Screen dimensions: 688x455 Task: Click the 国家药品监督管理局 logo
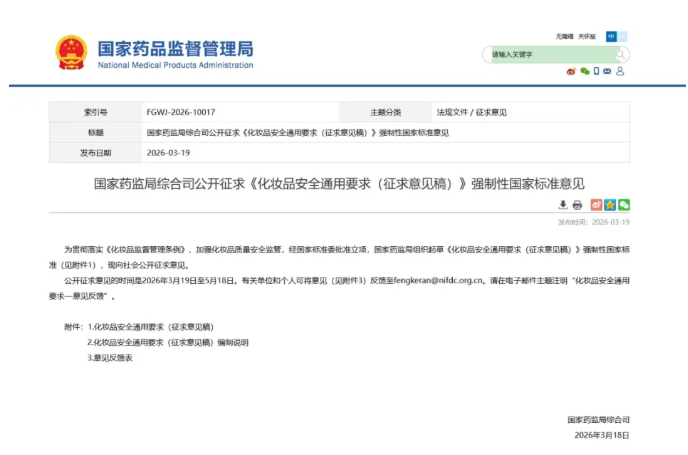pyautogui.click(x=155, y=53)
